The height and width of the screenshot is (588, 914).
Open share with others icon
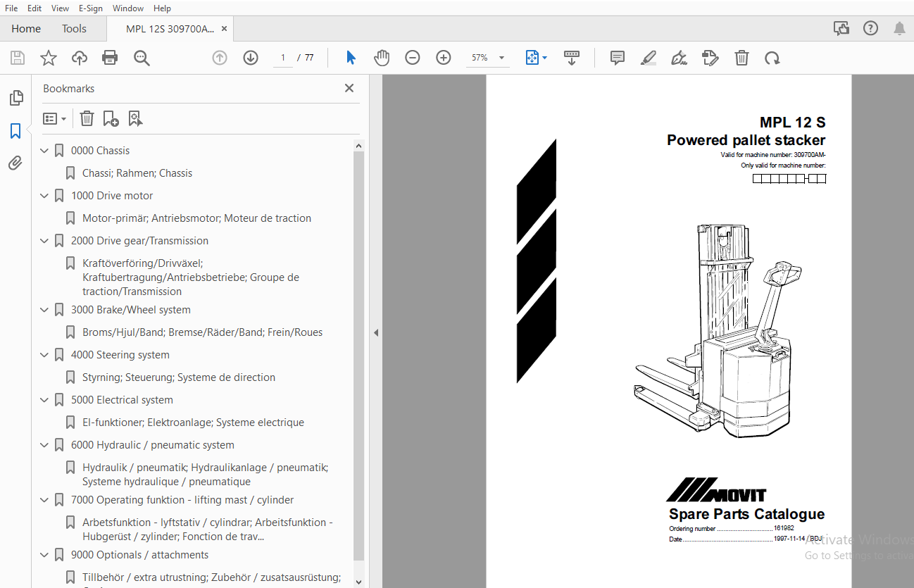coord(841,28)
